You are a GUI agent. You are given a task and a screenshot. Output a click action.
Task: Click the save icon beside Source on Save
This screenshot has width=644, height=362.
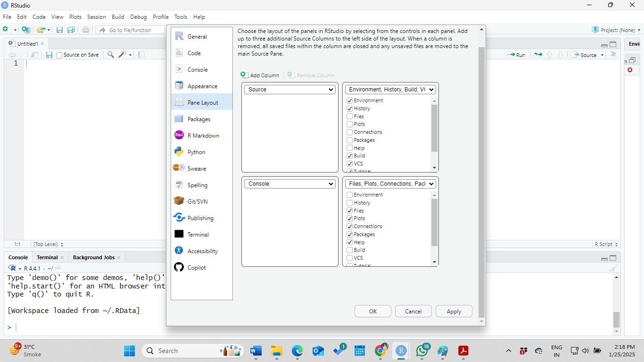49,55
